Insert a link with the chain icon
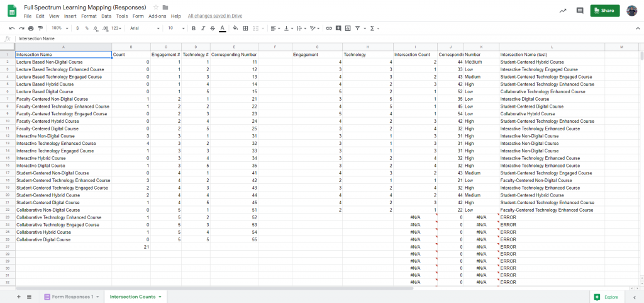 click(329, 28)
